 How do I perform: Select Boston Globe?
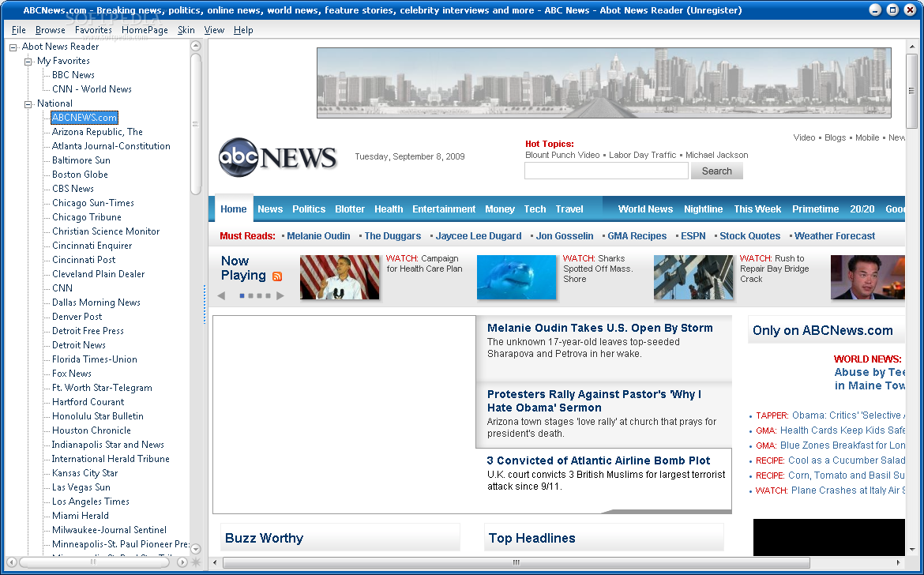(80, 175)
